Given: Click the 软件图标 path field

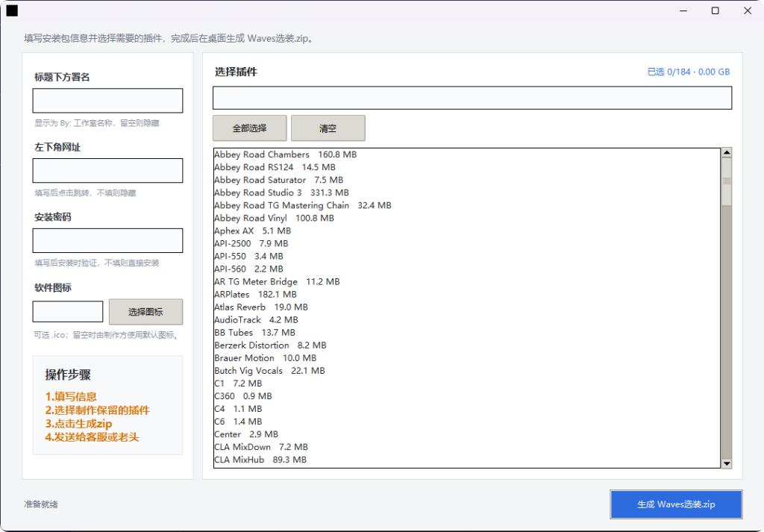Looking at the screenshot, I should pos(68,311).
